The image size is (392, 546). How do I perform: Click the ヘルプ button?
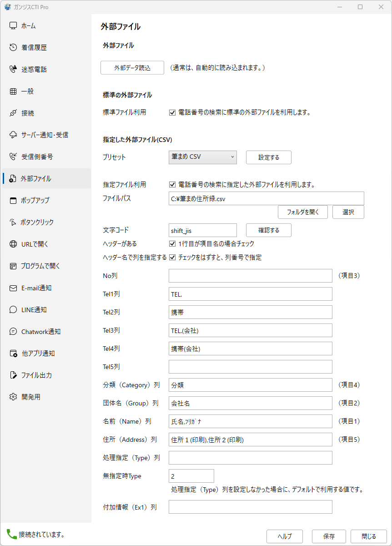(x=285, y=536)
